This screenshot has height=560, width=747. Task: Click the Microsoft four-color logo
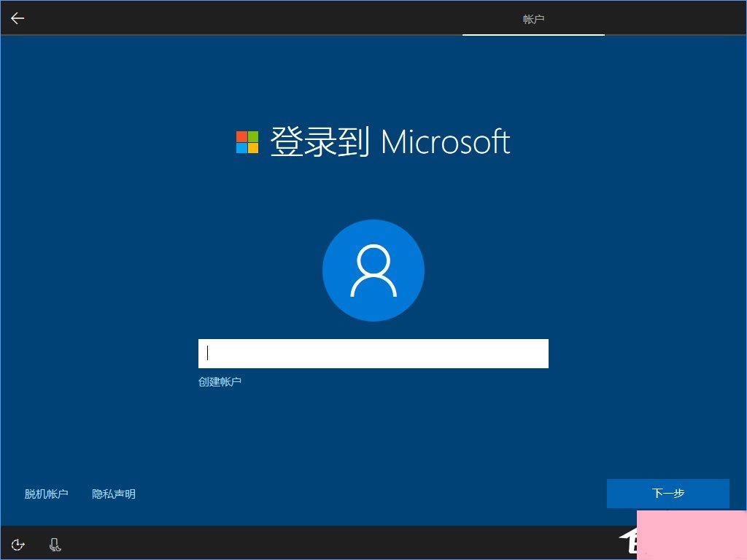pyautogui.click(x=247, y=142)
